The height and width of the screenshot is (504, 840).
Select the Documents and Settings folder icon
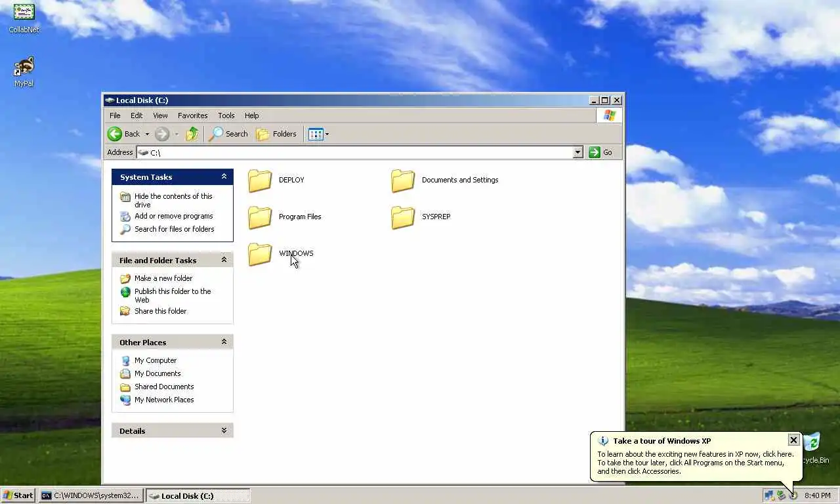[403, 180]
